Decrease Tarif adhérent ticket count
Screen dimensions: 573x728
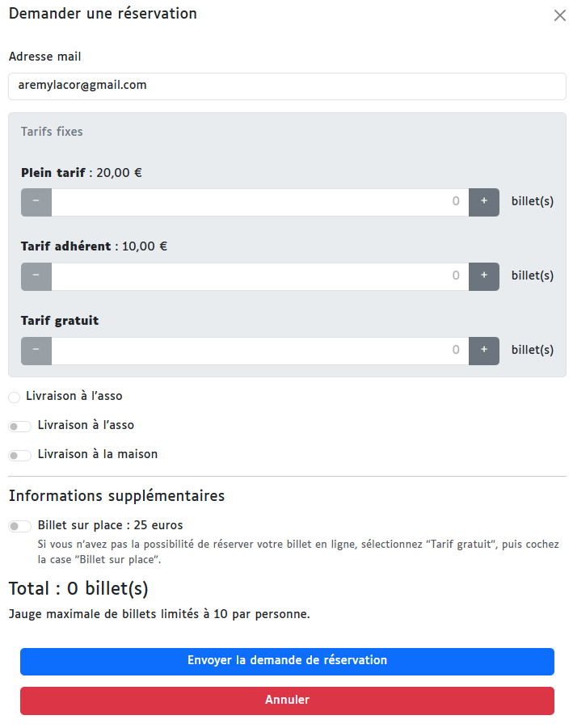click(x=36, y=276)
